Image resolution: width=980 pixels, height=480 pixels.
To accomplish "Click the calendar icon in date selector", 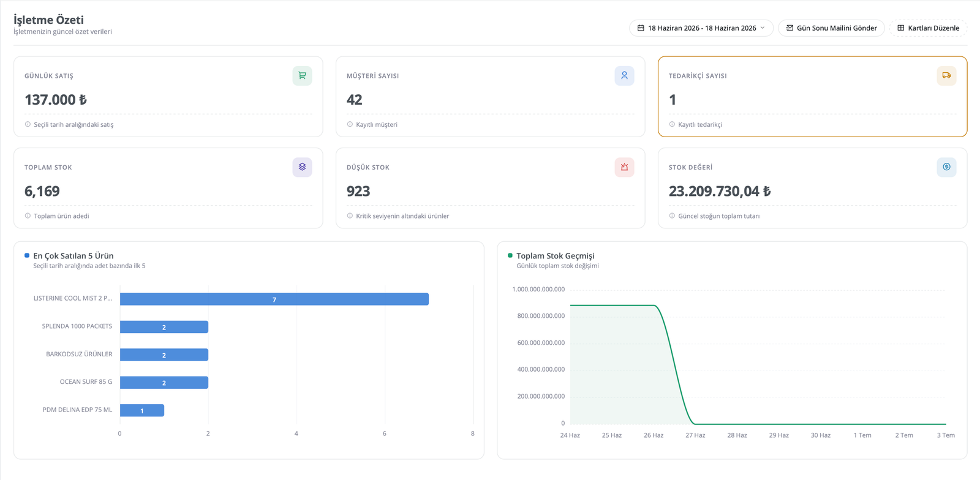I will (x=641, y=28).
